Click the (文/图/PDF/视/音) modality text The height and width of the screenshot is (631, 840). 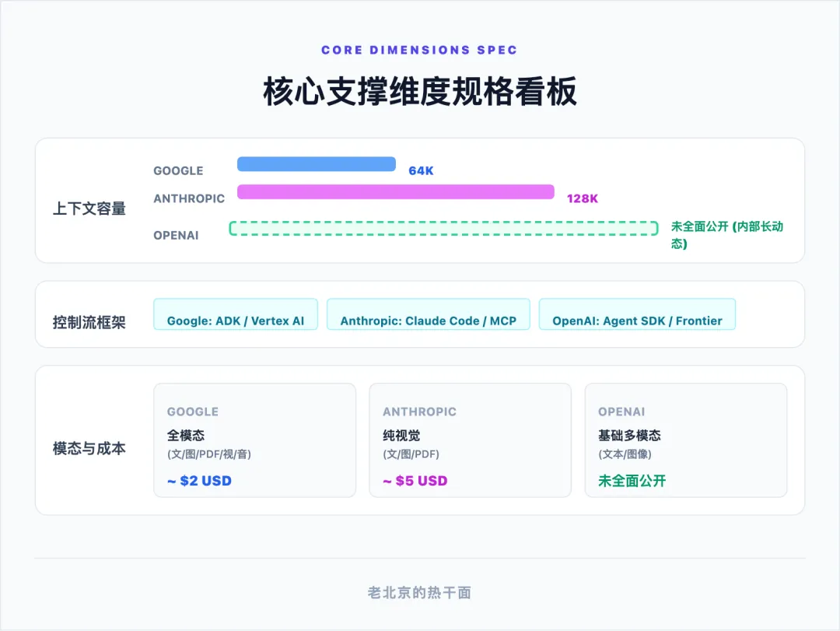pos(209,454)
